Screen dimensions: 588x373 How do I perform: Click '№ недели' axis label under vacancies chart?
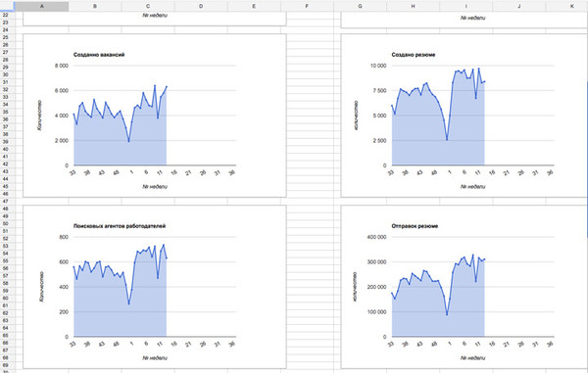[155, 186]
